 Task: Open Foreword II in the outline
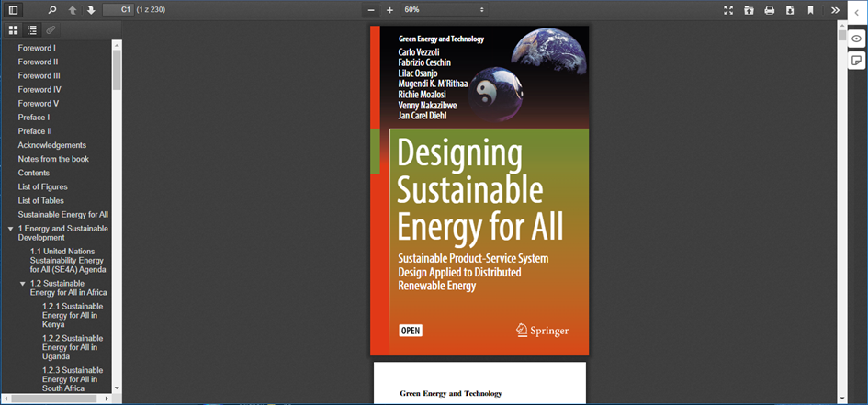38,62
